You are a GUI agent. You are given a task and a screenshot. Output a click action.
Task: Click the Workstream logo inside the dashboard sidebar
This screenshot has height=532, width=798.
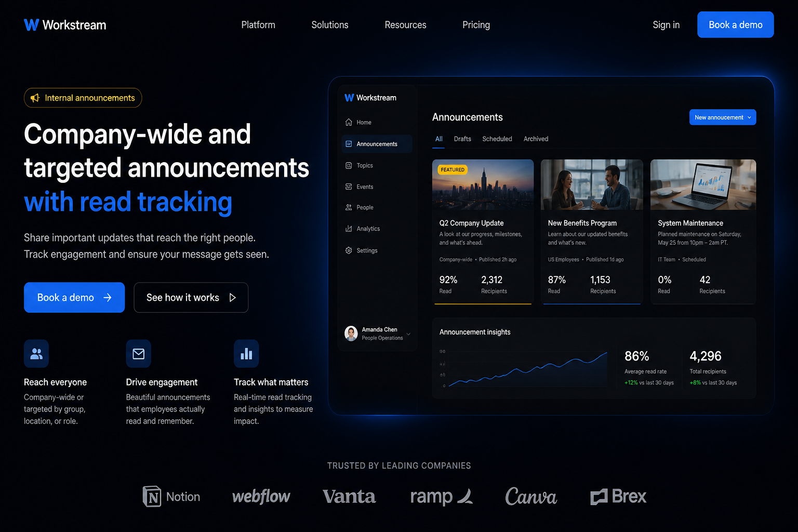[x=370, y=98]
